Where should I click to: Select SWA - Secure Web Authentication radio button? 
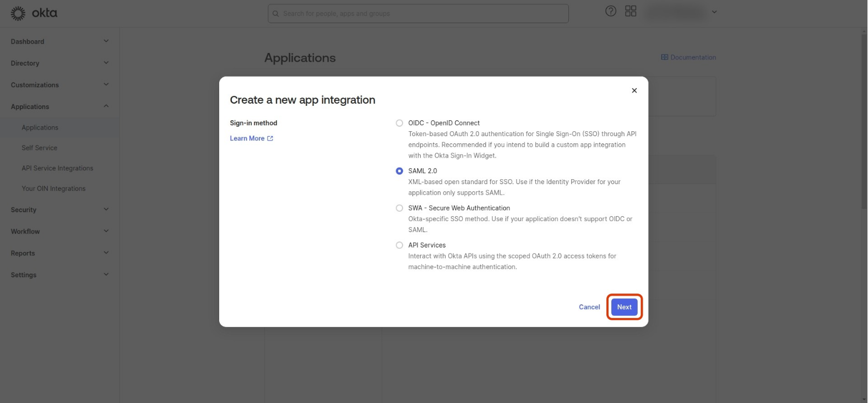(x=399, y=208)
